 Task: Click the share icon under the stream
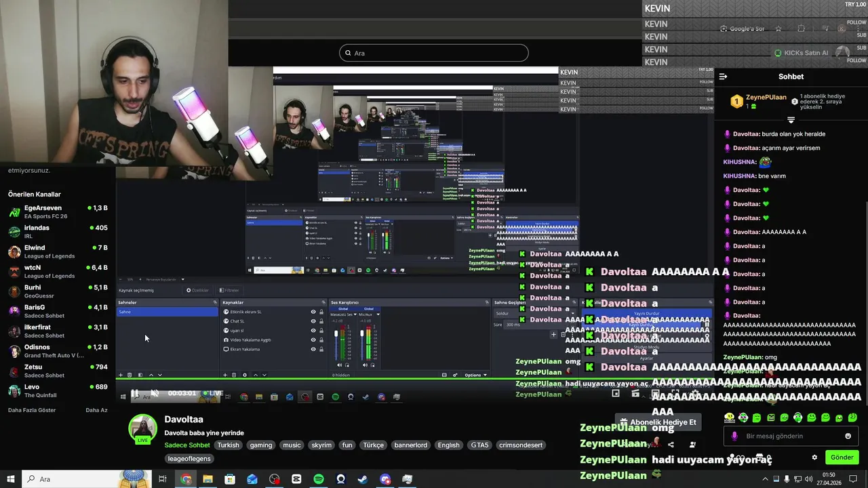point(671,445)
